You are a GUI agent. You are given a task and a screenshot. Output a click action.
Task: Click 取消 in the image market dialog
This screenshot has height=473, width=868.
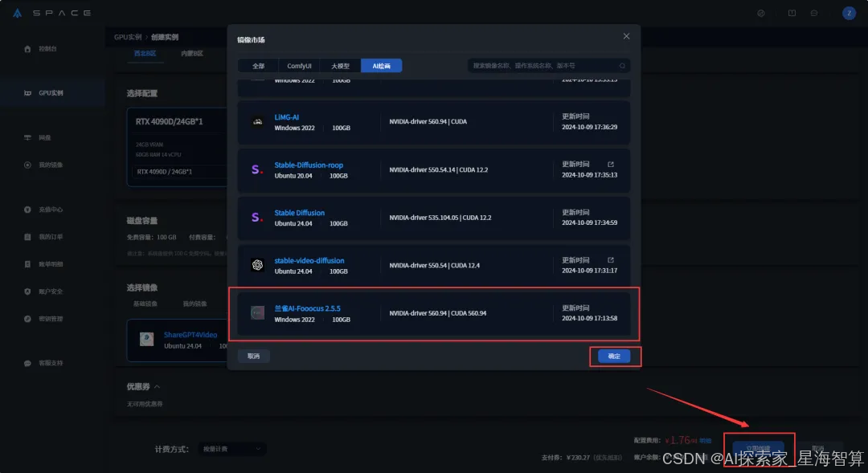tap(253, 357)
